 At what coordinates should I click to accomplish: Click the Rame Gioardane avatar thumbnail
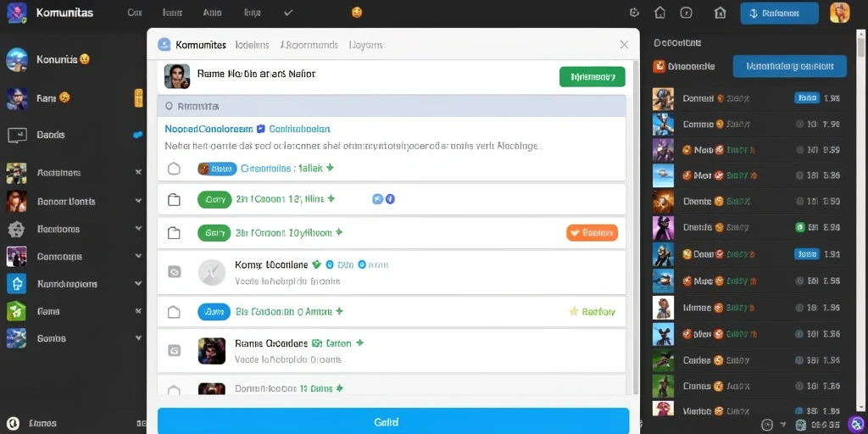click(212, 351)
